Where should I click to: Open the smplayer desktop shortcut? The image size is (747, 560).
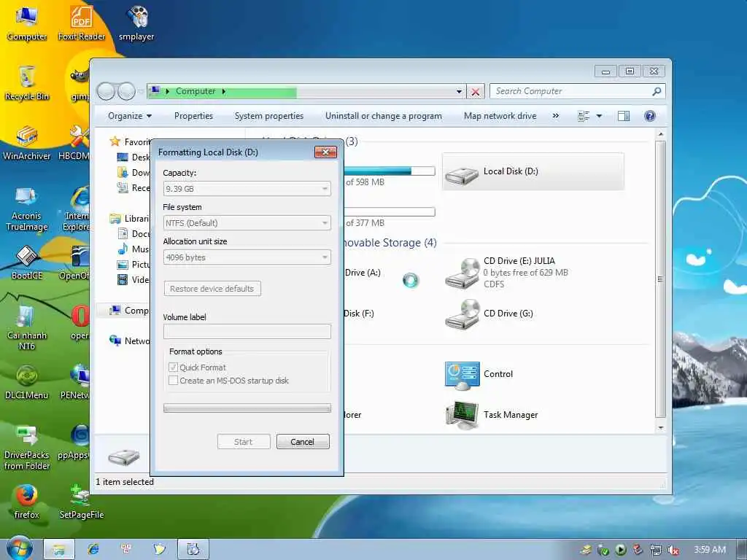tap(136, 24)
